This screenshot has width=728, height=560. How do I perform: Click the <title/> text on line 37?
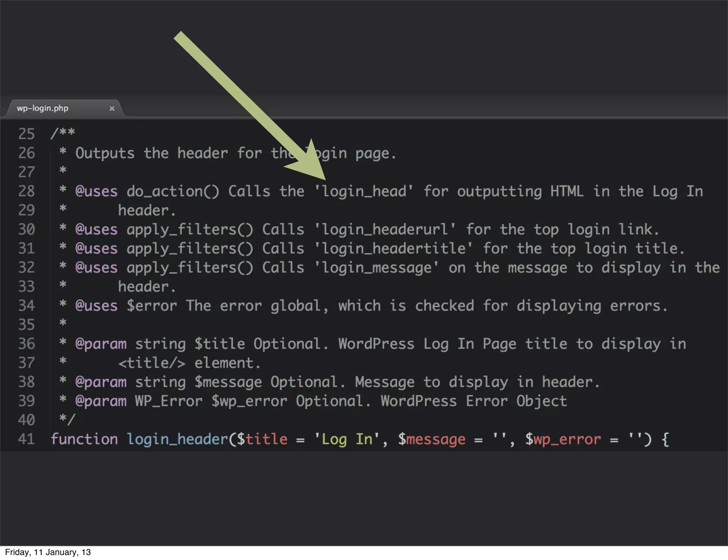pos(152,363)
